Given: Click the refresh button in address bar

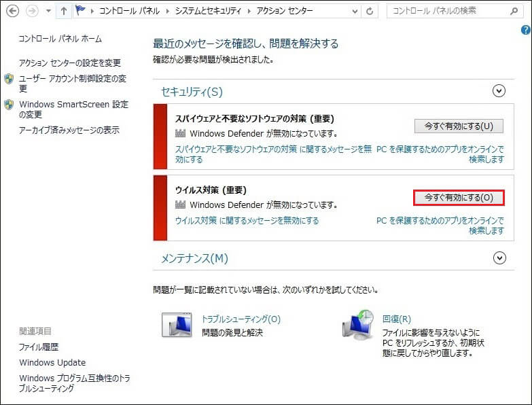Looking at the screenshot, I should [370, 12].
